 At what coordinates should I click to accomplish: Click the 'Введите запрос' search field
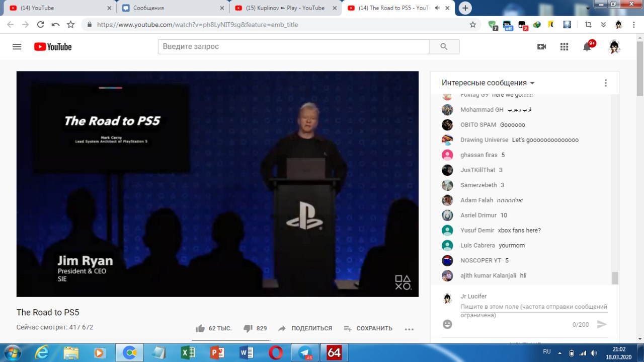pyautogui.click(x=294, y=46)
